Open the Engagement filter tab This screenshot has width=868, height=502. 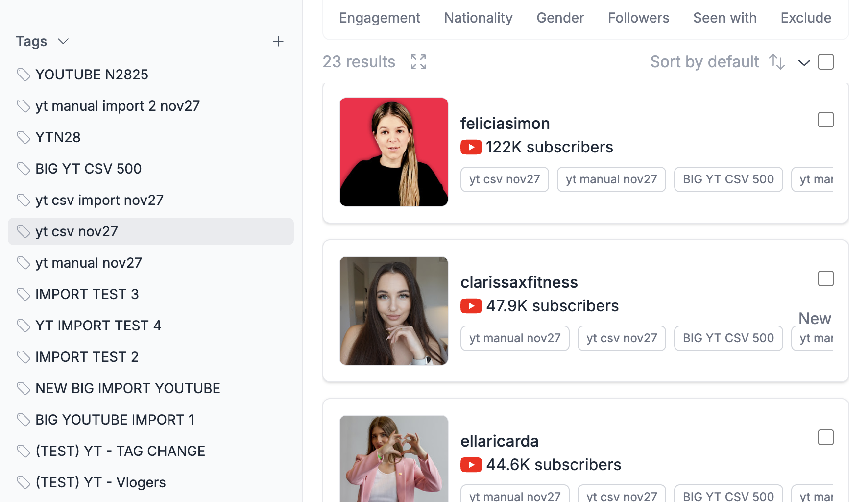pyautogui.click(x=379, y=18)
